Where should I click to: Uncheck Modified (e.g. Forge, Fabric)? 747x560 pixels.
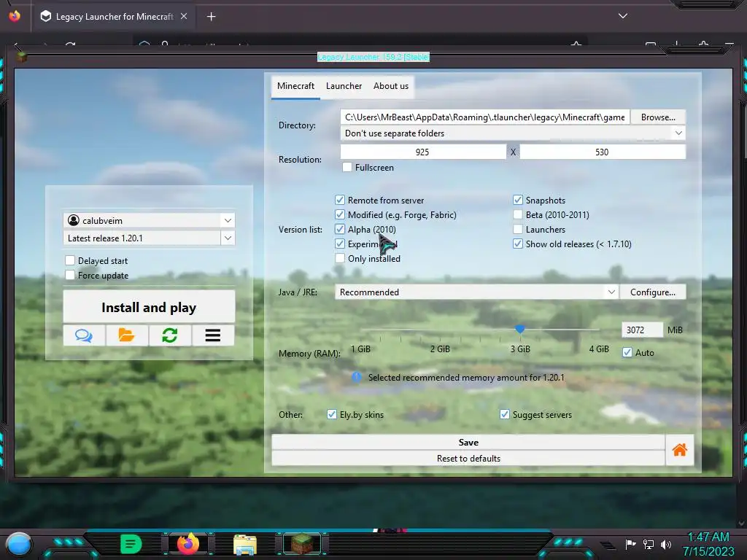[340, 215]
